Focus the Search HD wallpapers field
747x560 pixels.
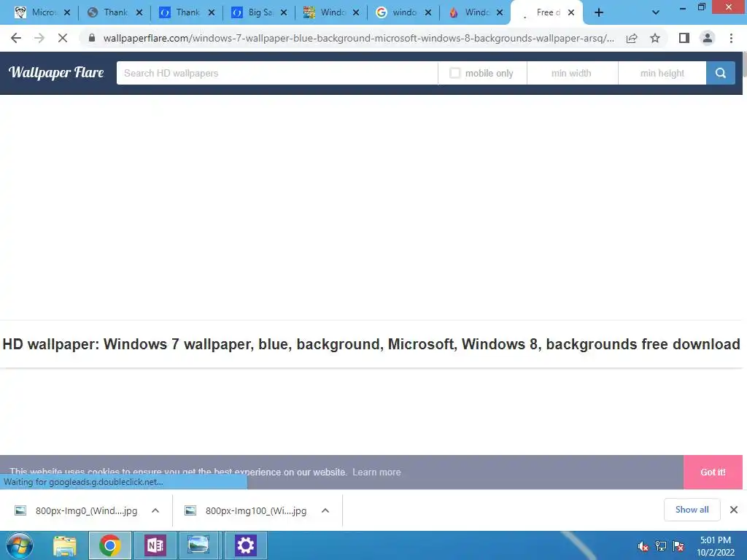(276, 73)
